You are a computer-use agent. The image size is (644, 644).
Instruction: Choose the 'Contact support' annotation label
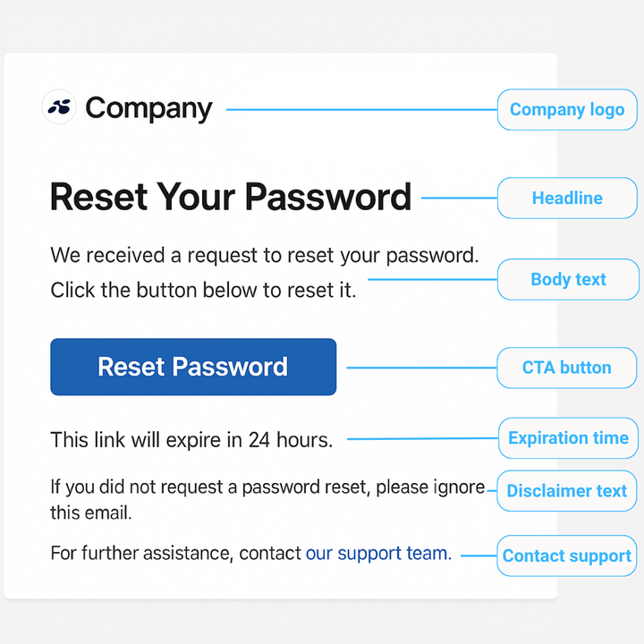[567, 555]
